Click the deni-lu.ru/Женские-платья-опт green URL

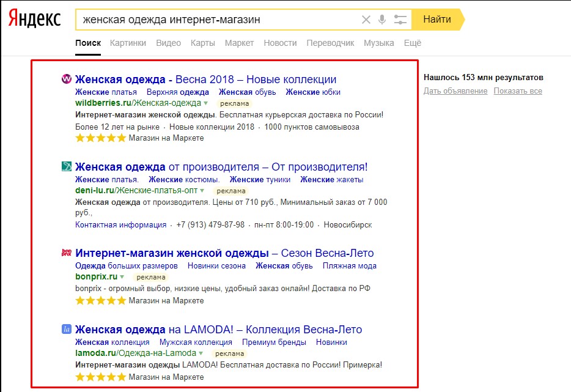tap(136, 191)
